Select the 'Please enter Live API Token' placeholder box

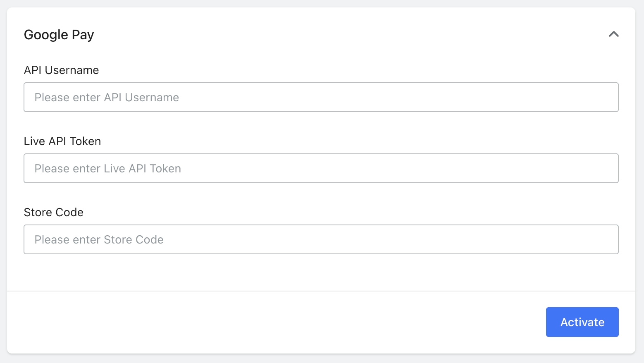click(321, 168)
